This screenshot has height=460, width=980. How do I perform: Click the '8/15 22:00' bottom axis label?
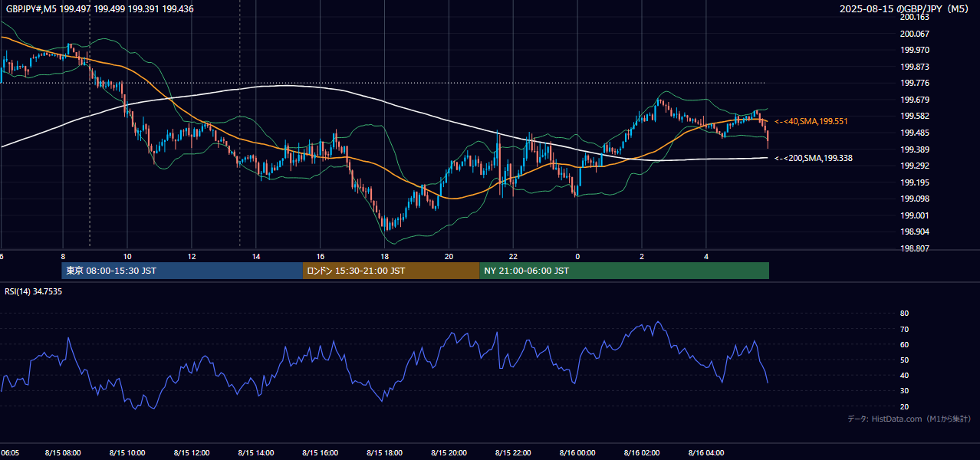click(514, 453)
